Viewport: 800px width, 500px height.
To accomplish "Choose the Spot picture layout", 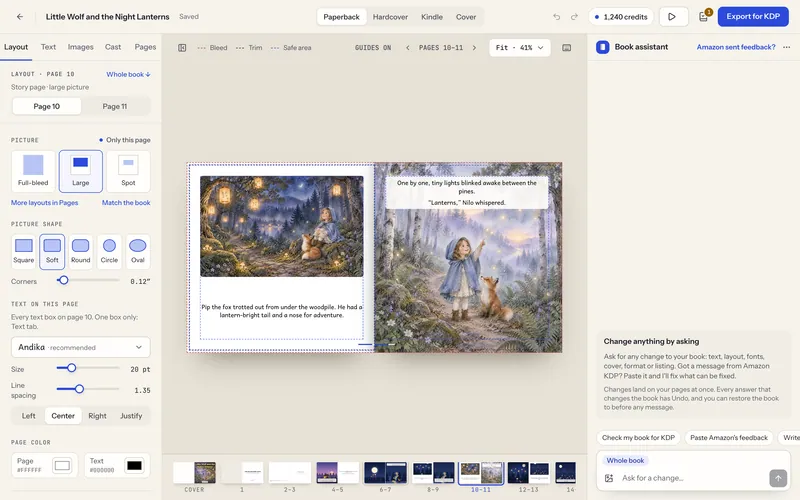I will [x=128, y=171].
